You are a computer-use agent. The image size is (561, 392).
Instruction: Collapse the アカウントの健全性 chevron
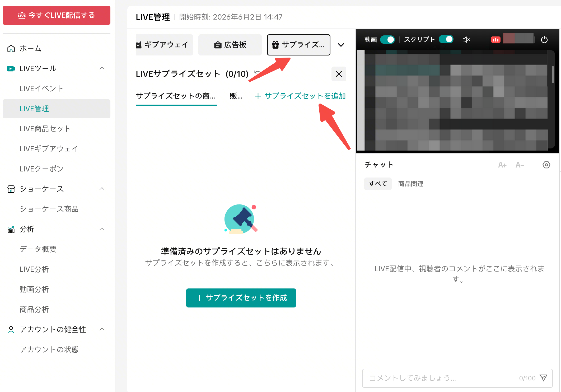102,329
